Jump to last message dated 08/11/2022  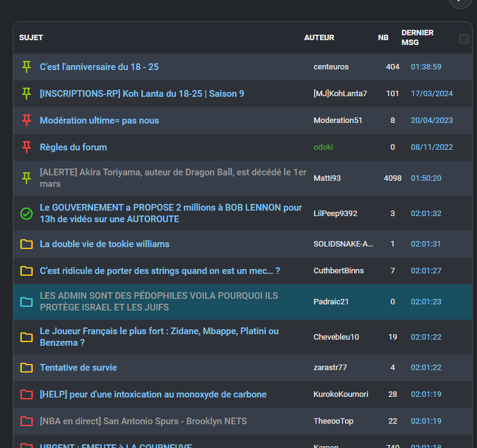432,147
